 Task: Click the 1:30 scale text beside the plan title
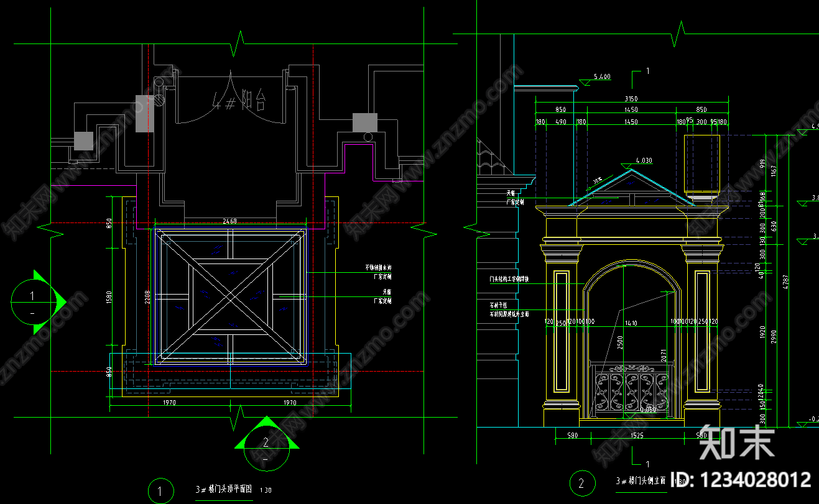coord(265,490)
